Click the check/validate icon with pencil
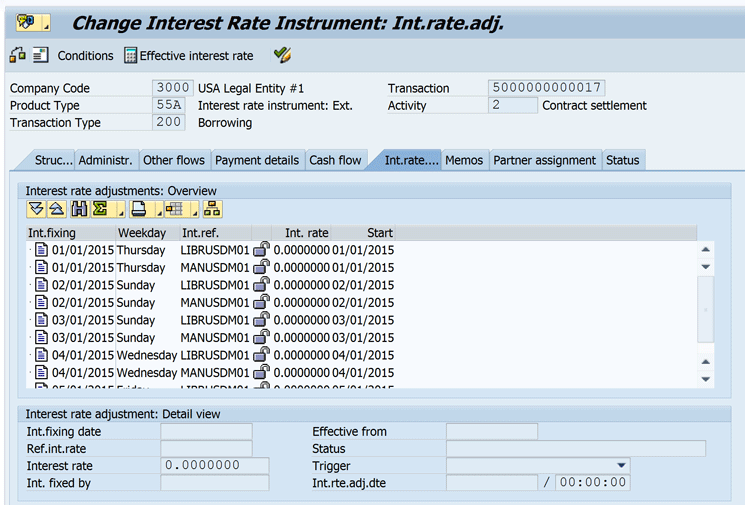The width and height of the screenshot is (745, 505). [x=282, y=55]
